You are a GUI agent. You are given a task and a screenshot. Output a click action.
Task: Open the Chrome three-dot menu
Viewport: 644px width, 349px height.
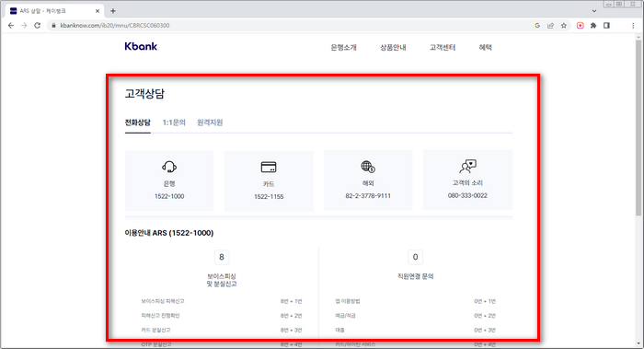pyautogui.click(x=633, y=26)
